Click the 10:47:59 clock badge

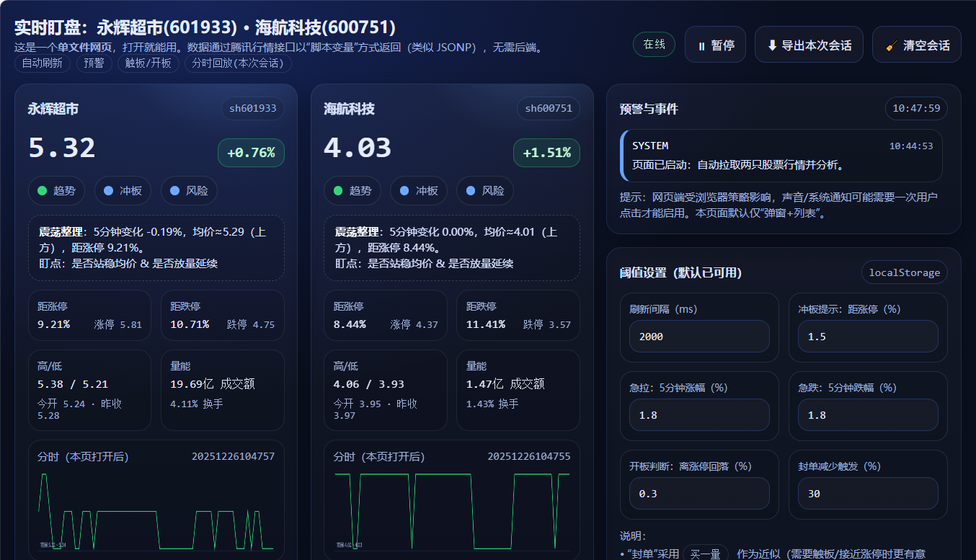[916, 109]
